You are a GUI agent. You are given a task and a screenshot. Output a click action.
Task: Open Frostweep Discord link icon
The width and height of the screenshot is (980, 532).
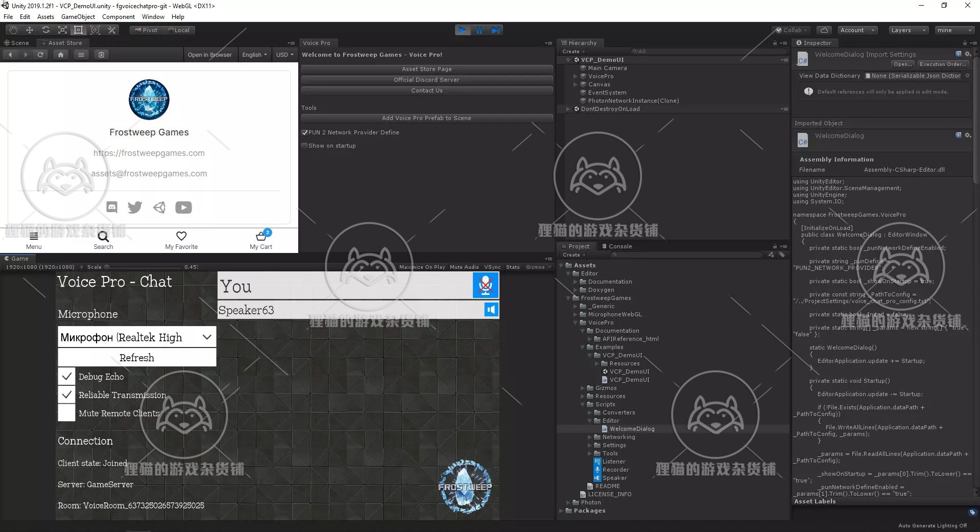pos(112,207)
